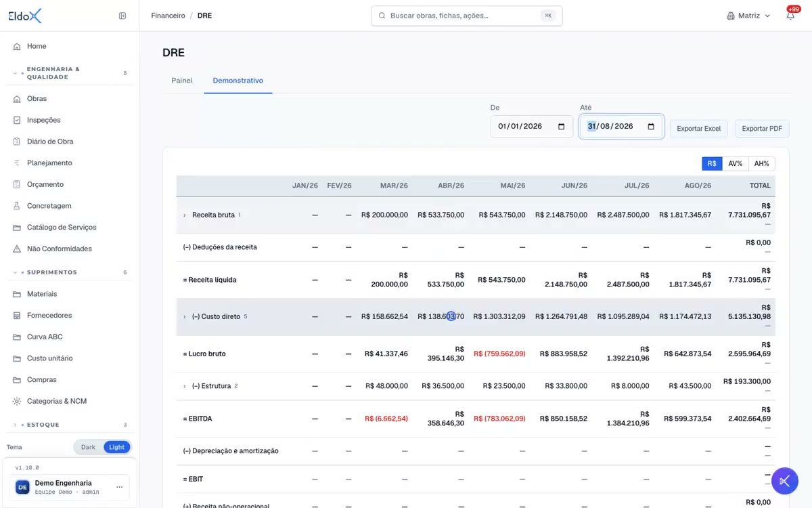
Task: Switch to the Painel tab
Action: click(182, 81)
